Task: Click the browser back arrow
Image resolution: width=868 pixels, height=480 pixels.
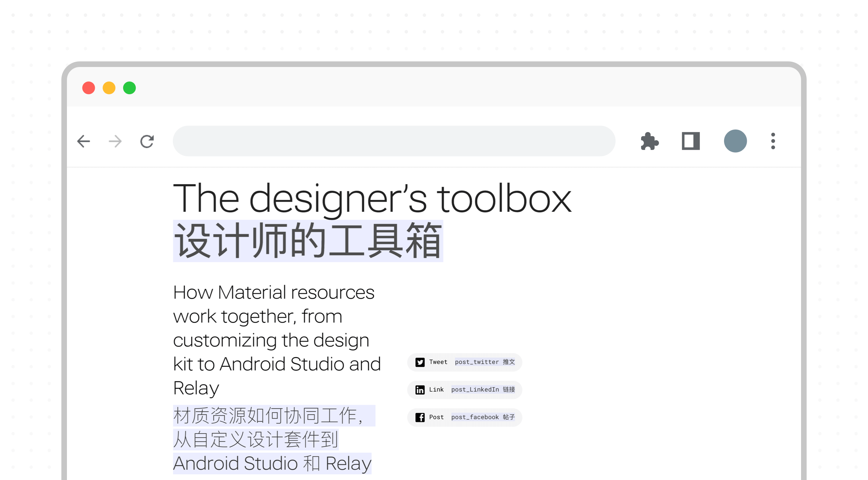Action: [x=84, y=141]
